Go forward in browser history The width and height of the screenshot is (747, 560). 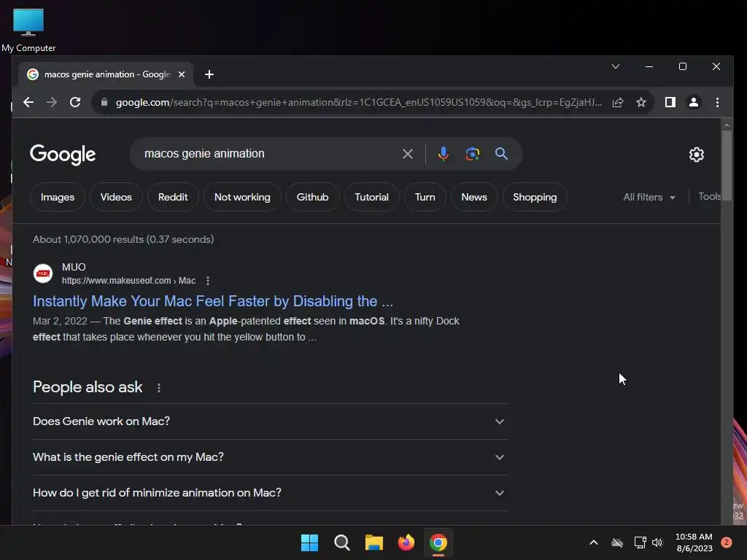(x=52, y=102)
